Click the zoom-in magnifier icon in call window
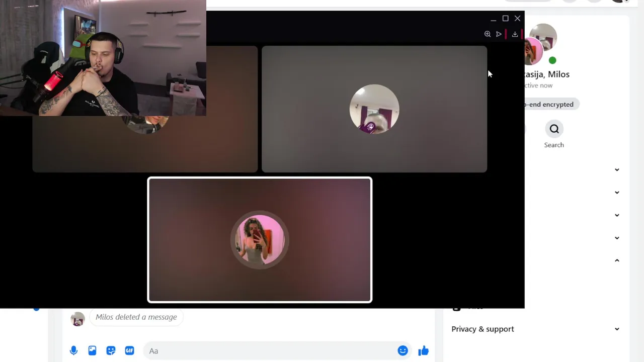The image size is (644, 362). [487, 34]
